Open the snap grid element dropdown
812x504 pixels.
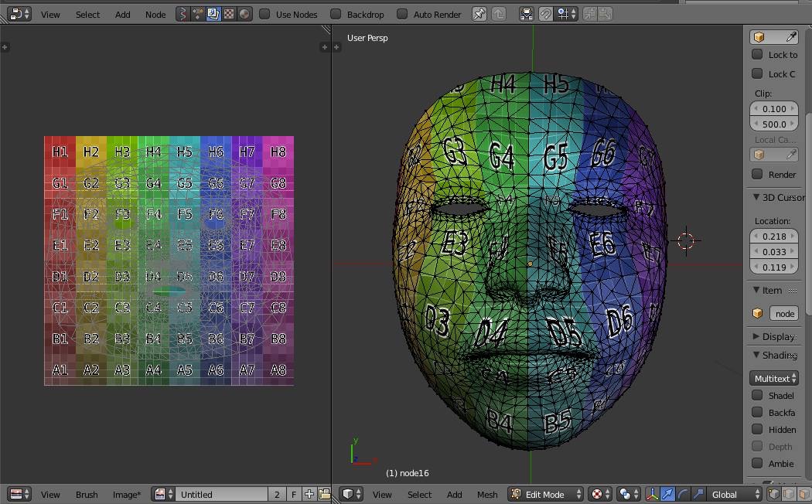[x=567, y=14]
